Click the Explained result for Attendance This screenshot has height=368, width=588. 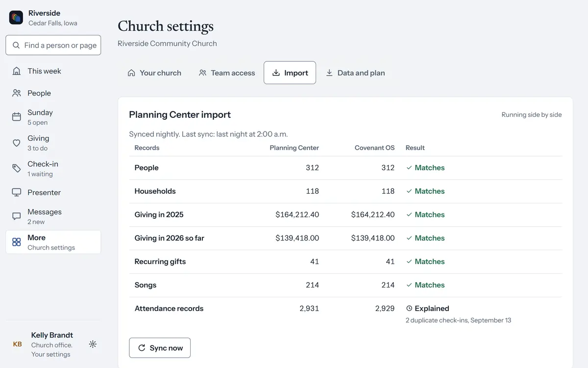click(x=428, y=309)
